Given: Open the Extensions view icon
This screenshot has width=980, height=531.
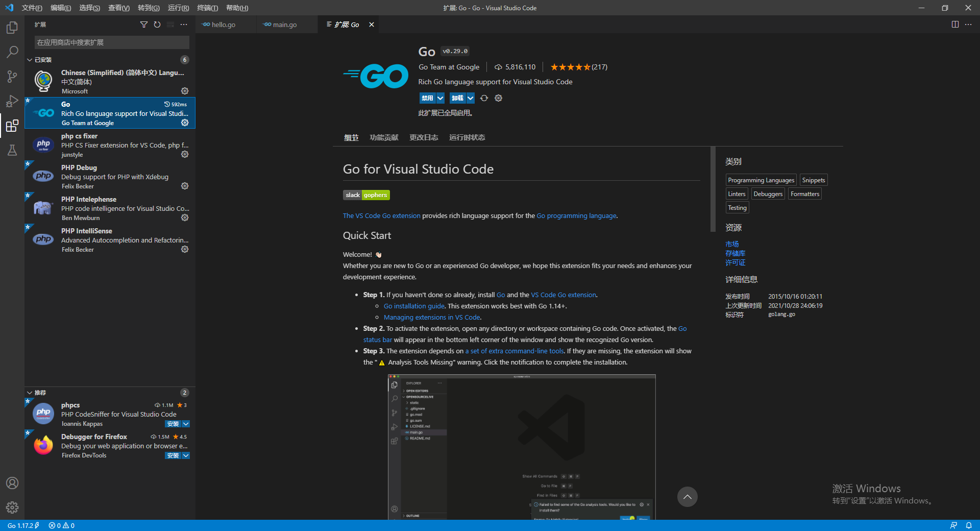Looking at the screenshot, I should point(12,125).
